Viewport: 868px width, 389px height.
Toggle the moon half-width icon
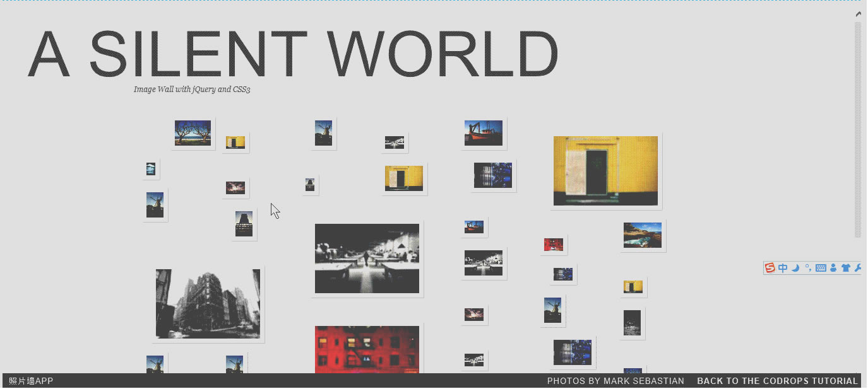pyautogui.click(x=795, y=268)
